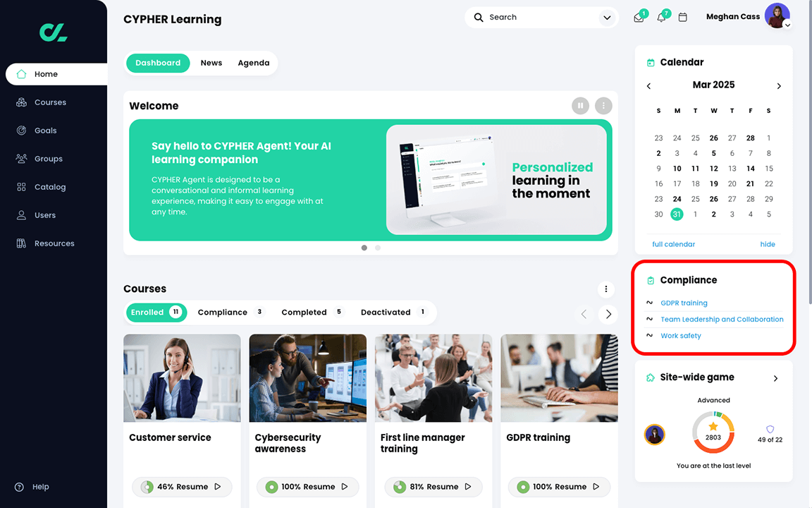Select March 10 in the calendar
Screen dimensions: 812x508
tap(677, 169)
